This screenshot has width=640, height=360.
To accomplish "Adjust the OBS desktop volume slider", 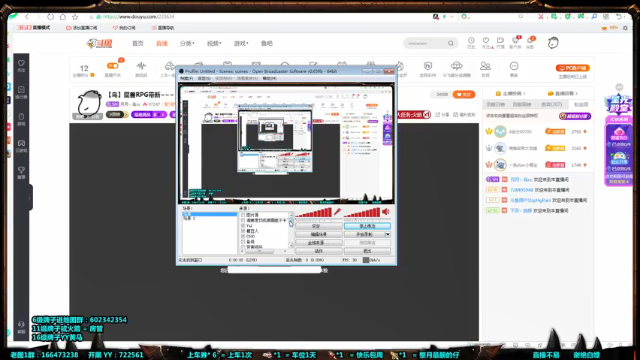I will coord(362,212).
